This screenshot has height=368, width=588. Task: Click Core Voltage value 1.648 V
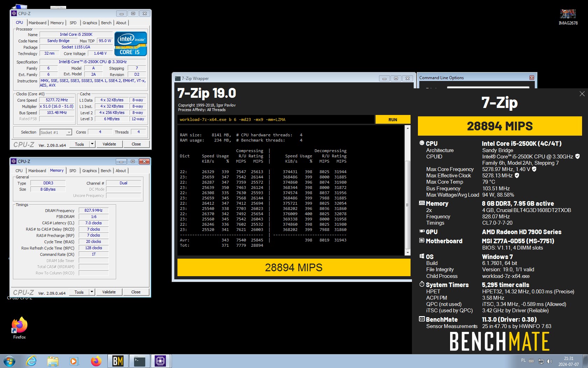100,53
